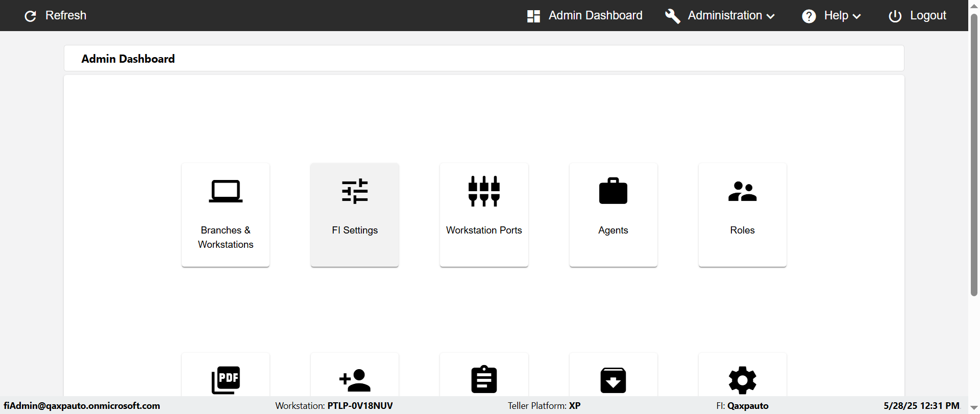This screenshot has height=414, width=980.
Task: Open the Workstation Ports connectors icon
Action: pyautogui.click(x=484, y=191)
